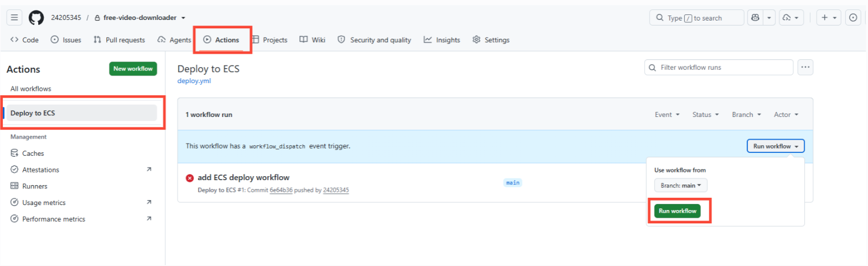Go to GitHub home via Octocat logo

(x=36, y=18)
